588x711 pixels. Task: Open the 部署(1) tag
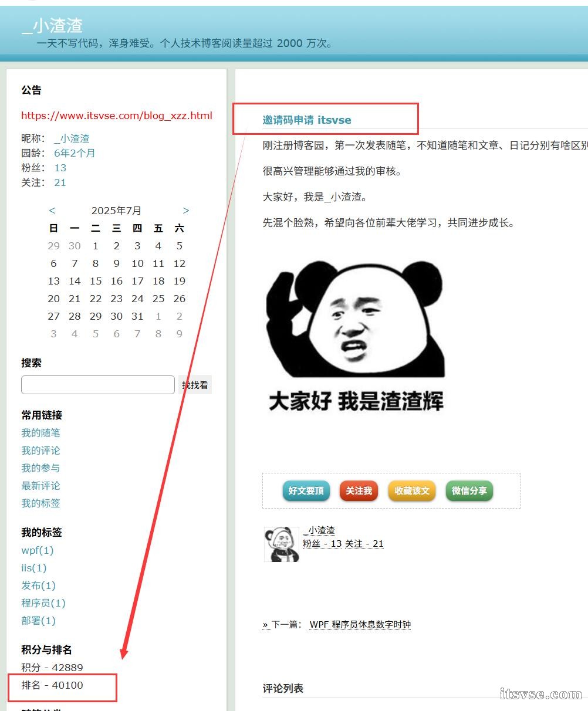coord(39,621)
